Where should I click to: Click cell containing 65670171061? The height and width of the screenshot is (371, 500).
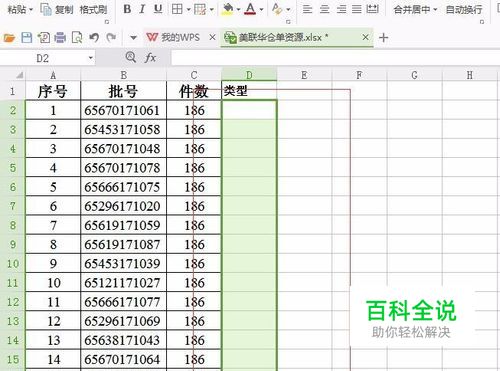123,110
